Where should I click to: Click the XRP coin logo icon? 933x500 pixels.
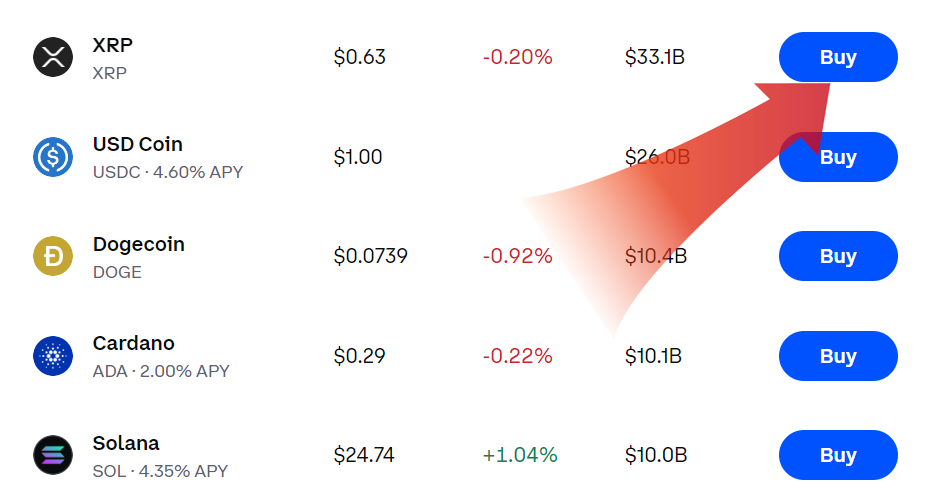(53, 57)
